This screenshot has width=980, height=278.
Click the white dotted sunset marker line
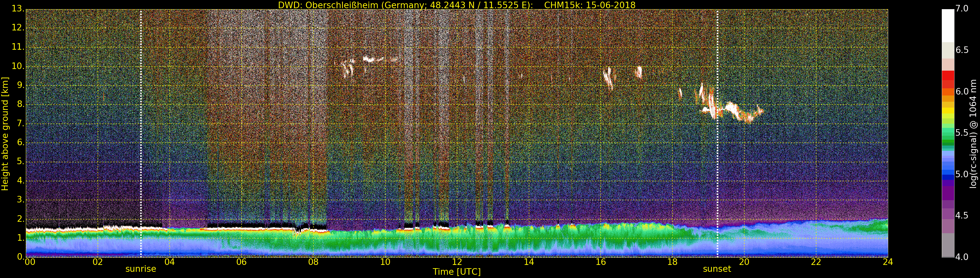pos(717,133)
